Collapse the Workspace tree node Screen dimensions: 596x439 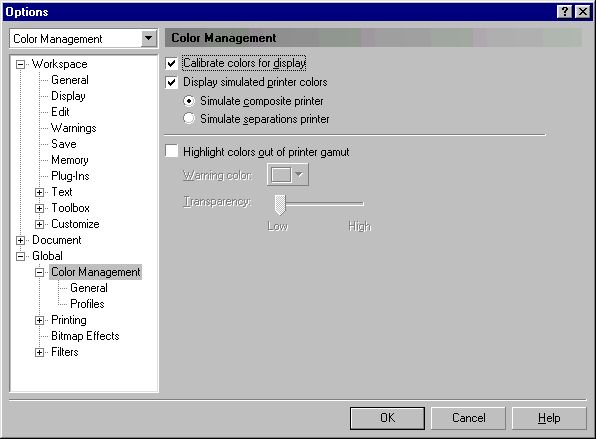pos(21,65)
